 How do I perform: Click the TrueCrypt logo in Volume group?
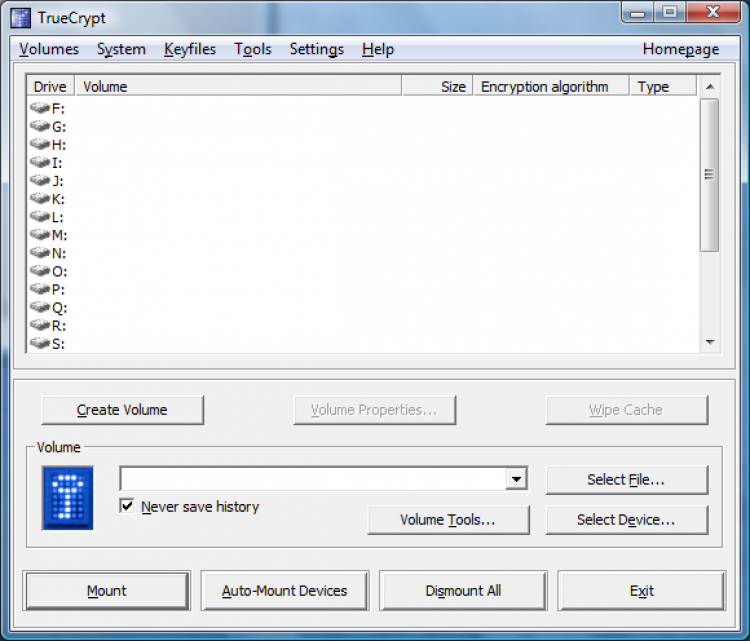coord(67,498)
